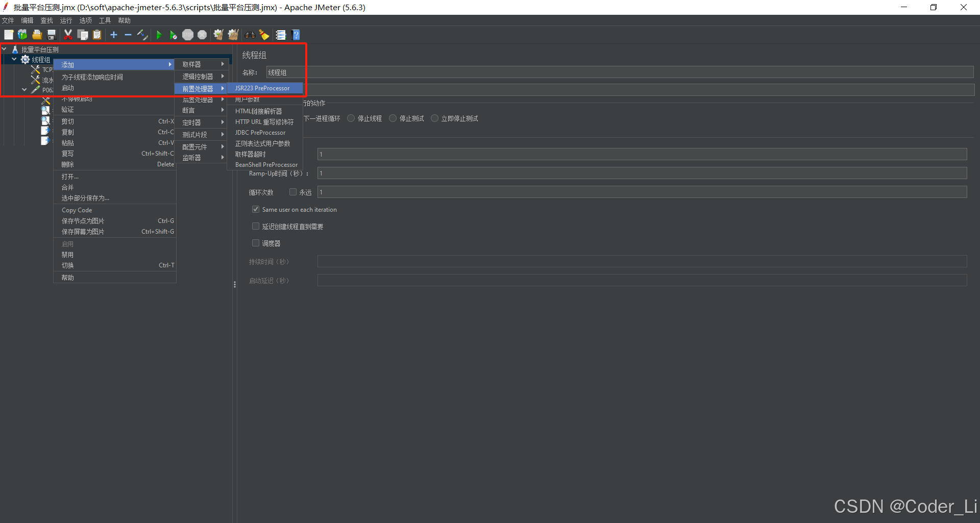Click Start no pauses icon

[174, 35]
